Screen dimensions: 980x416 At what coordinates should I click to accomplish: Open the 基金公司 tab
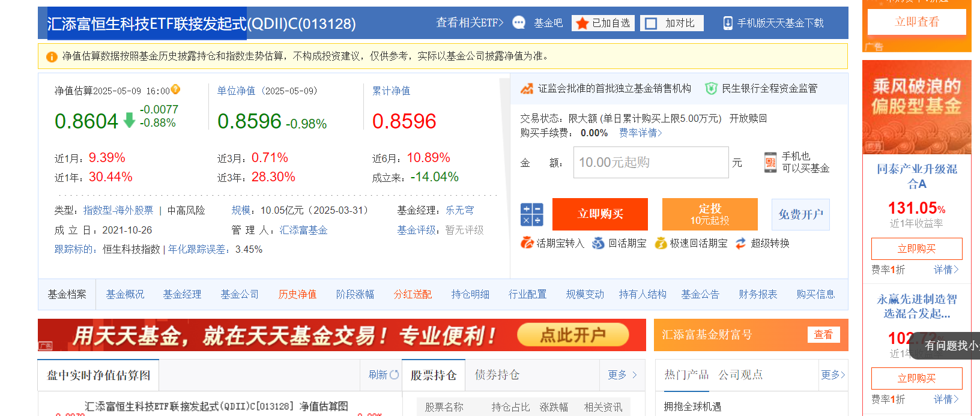[240, 294]
